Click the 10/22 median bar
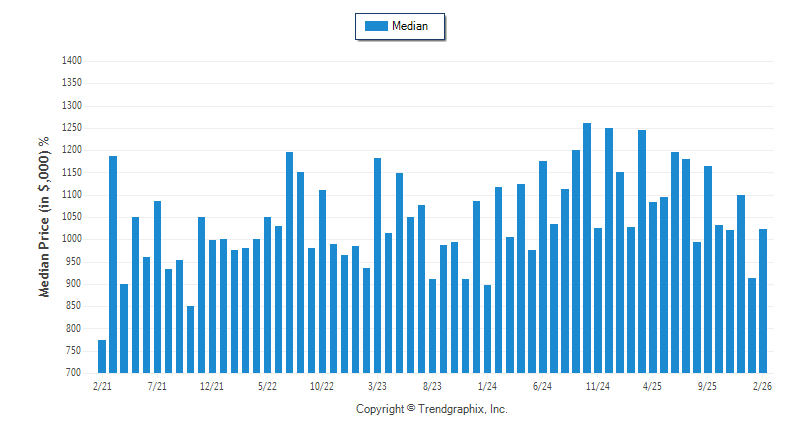The height and width of the screenshot is (434, 800). pyautogui.click(x=322, y=281)
